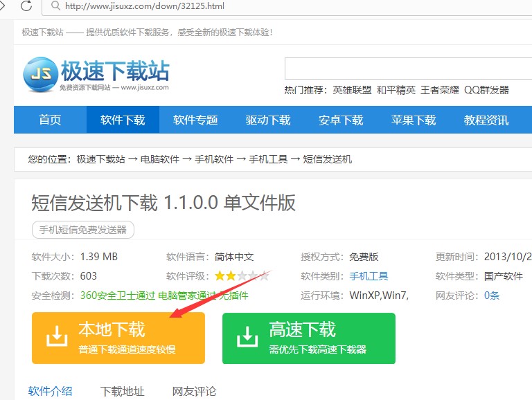Click the 电脑管家通过 security text
Screen dimensions: 532x400
point(187,296)
